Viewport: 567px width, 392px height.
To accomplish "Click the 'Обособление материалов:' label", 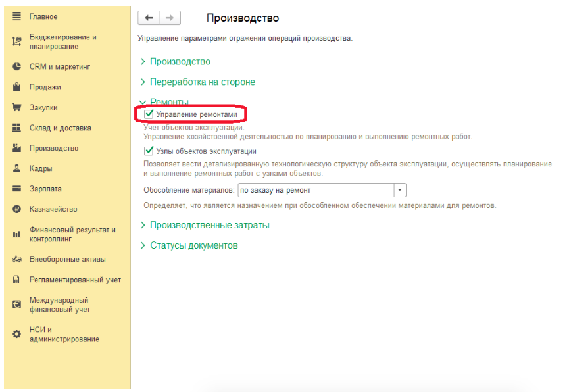I will 189,190.
